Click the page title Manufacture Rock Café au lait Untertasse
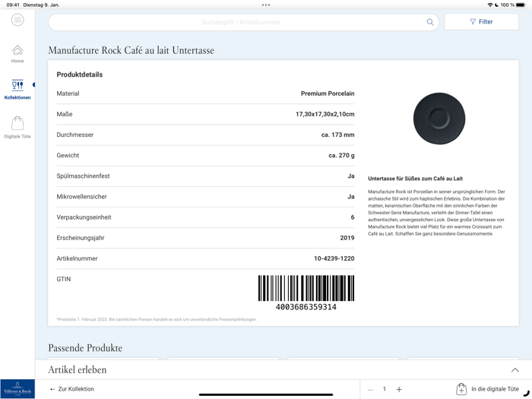Viewport: 532px width, 399px height. tap(131, 50)
